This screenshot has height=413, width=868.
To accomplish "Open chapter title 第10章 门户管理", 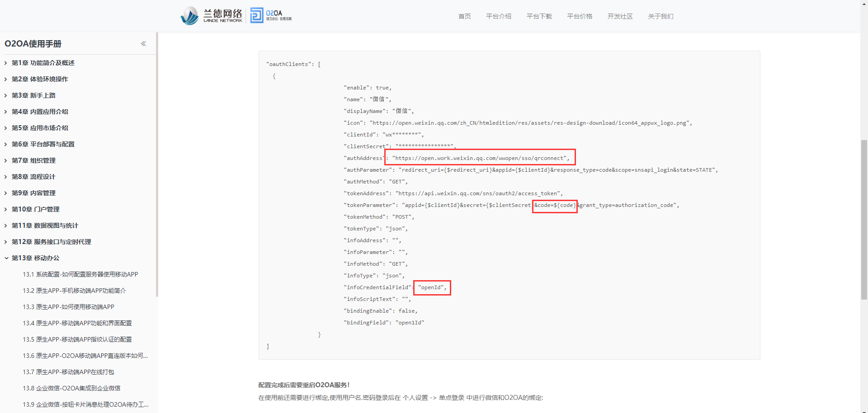I will pos(36,209).
